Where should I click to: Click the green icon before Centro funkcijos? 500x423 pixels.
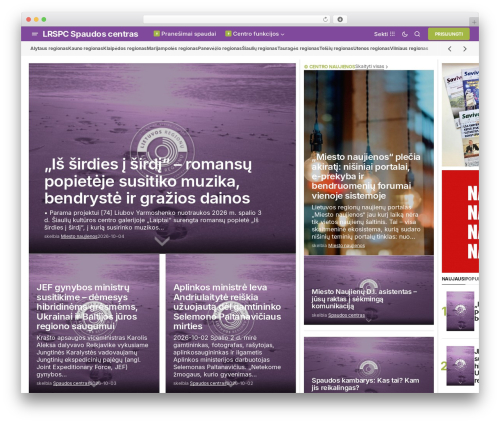228,34
